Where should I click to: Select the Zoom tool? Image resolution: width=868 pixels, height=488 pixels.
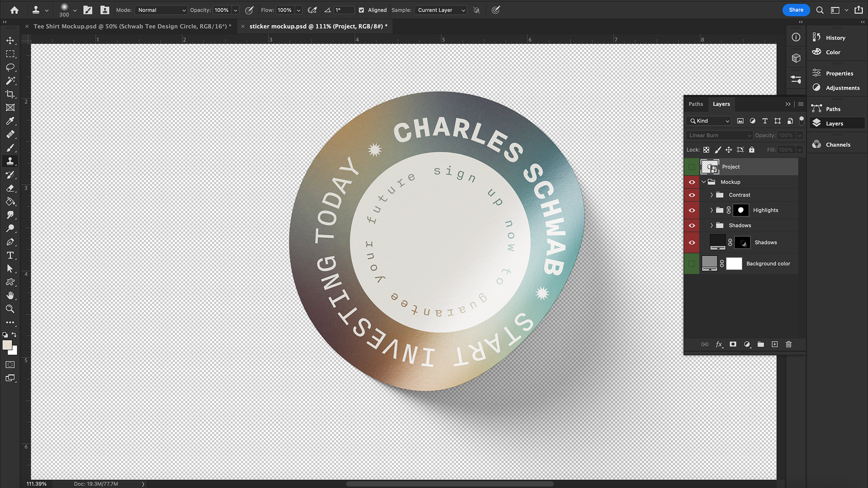[10, 309]
